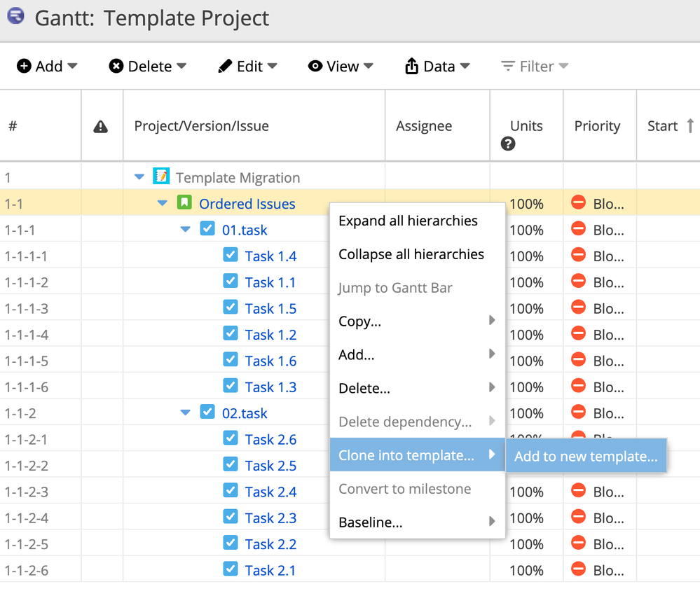The image size is (700, 603).
Task: Click the Blocker priority icon in 02.task row
Action: pyautogui.click(x=578, y=412)
